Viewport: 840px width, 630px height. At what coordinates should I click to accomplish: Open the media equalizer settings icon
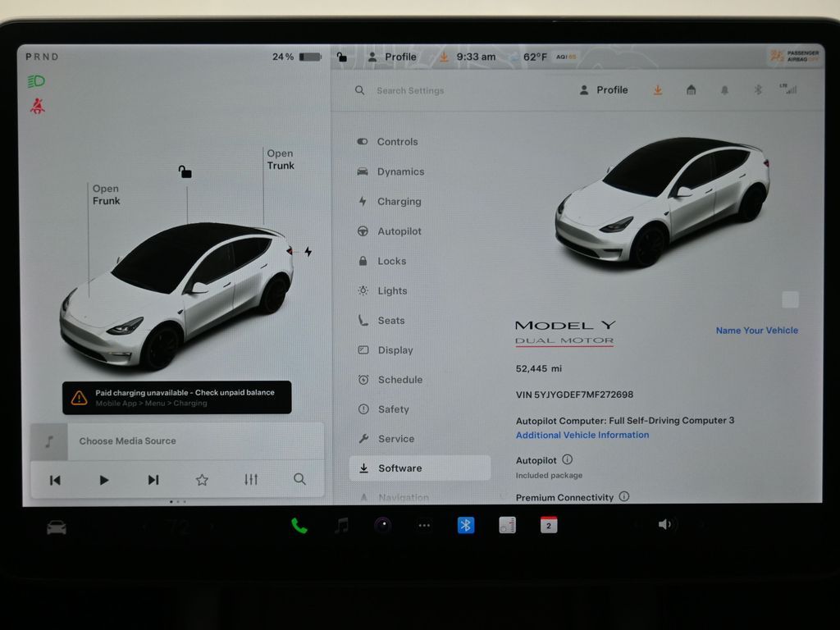click(x=251, y=480)
